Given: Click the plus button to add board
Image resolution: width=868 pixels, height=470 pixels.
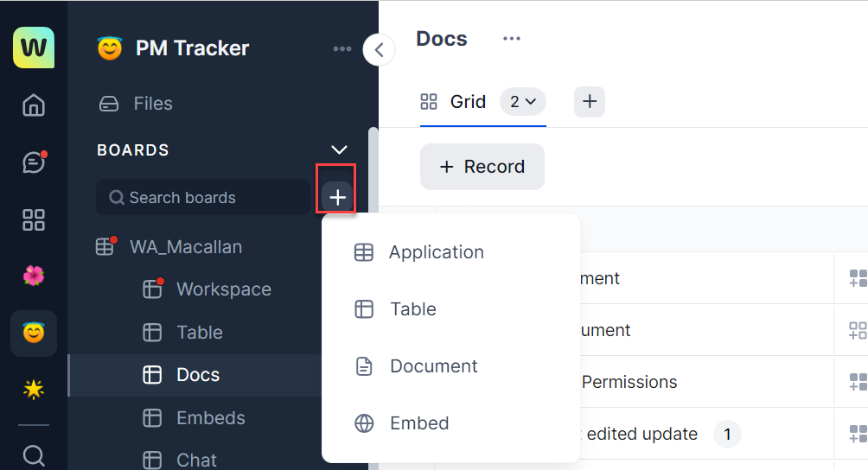Looking at the screenshot, I should pyautogui.click(x=337, y=198).
